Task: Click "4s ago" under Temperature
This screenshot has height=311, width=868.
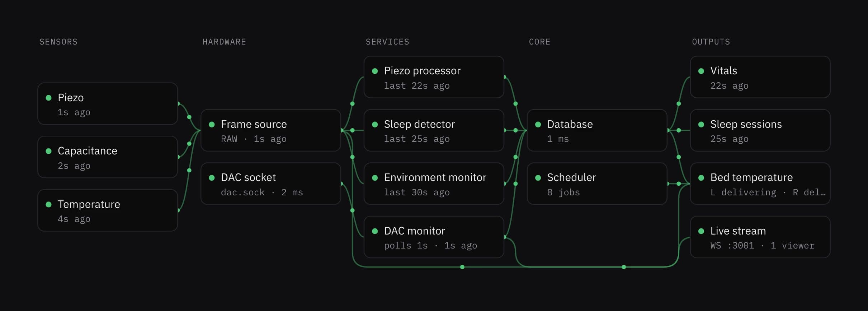Action: coord(74,219)
